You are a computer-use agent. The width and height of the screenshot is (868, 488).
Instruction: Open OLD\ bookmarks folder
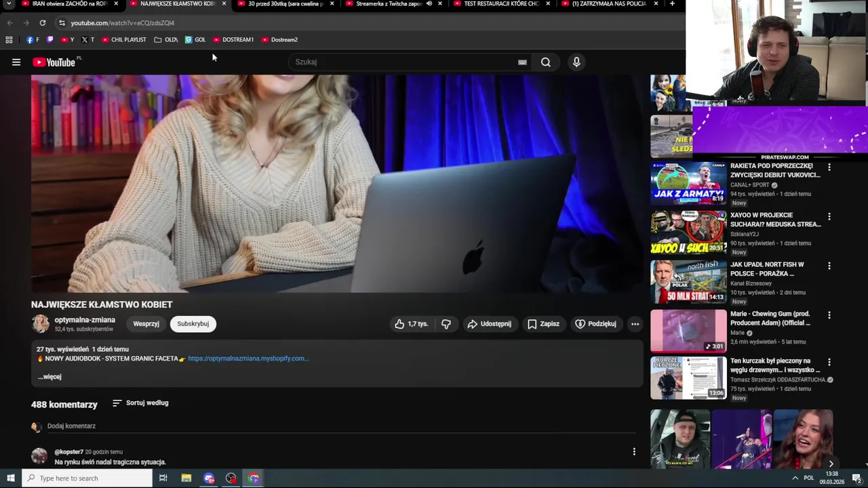pos(165,40)
